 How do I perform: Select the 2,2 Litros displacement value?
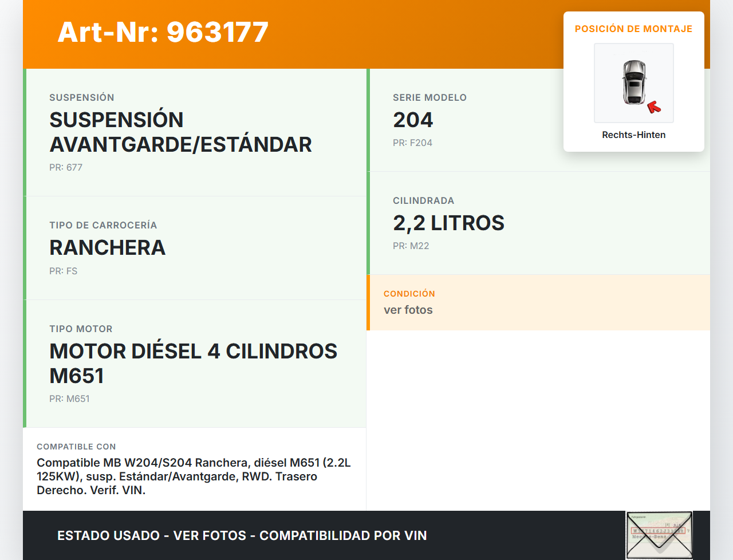click(x=448, y=223)
